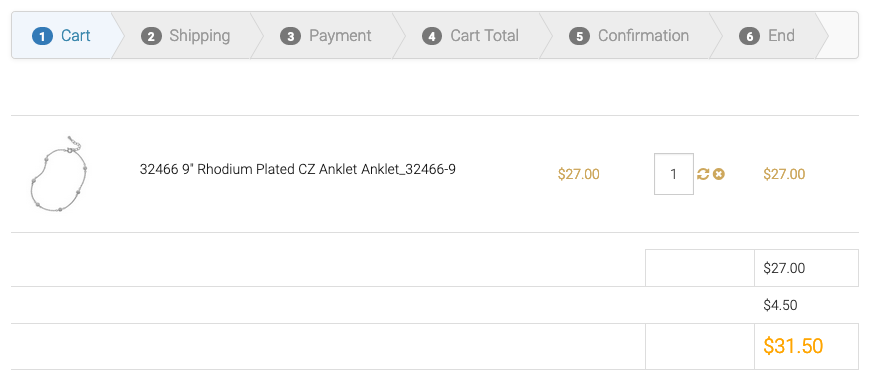Open the Payment step
Screen dimensions: 876x383
(340, 36)
